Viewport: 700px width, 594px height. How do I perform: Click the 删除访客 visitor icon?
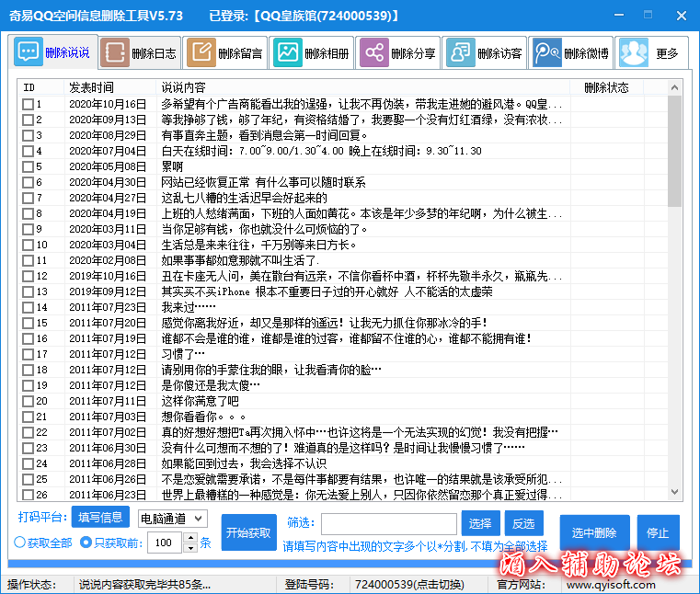(460, 53)
